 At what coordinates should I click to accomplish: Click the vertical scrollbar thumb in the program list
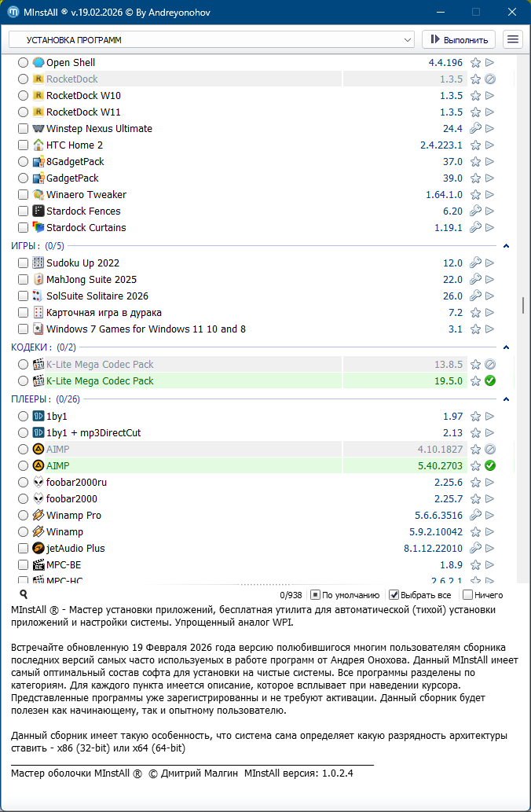pyautogui.click(x=522, y=305)
